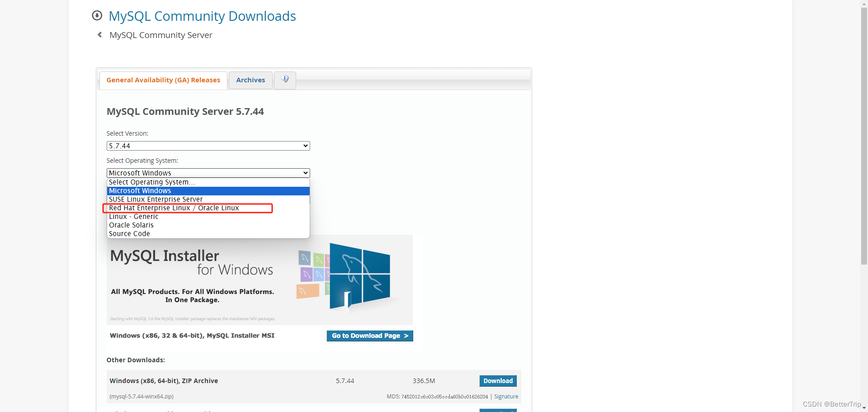868x412 pixels.
Task: Choose the 'Select Operating System…' placeholder option
Action: pos(208,182)
